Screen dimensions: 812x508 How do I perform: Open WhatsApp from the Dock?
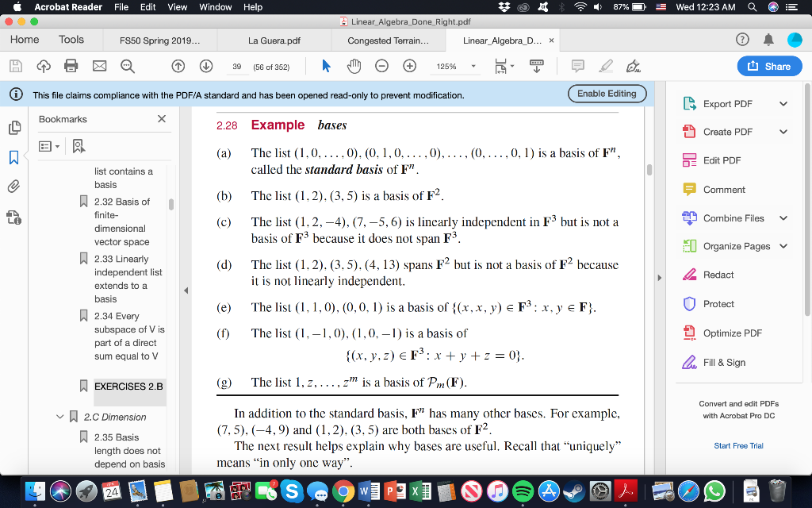[x=716, y=492]
